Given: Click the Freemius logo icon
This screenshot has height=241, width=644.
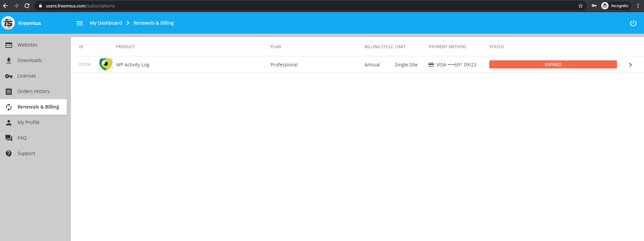Looking at the screenshot, I should 8,23.
